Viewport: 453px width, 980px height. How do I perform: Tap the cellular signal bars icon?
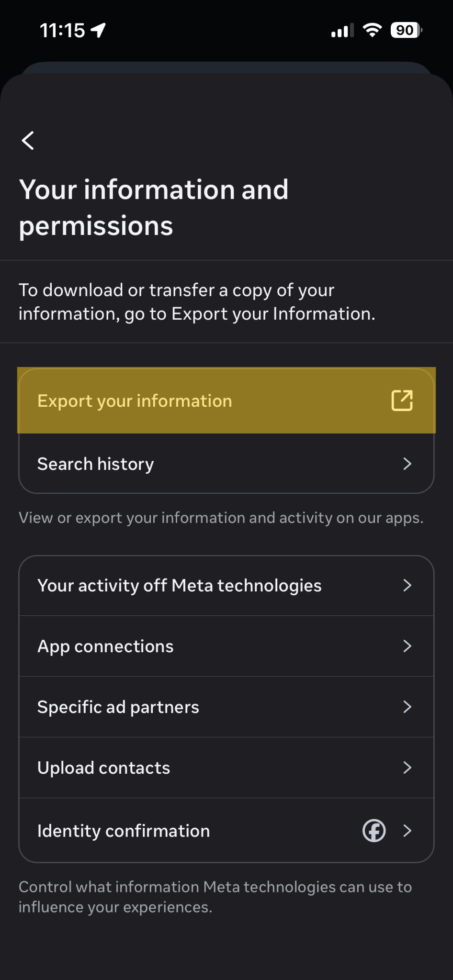(342, 30)
